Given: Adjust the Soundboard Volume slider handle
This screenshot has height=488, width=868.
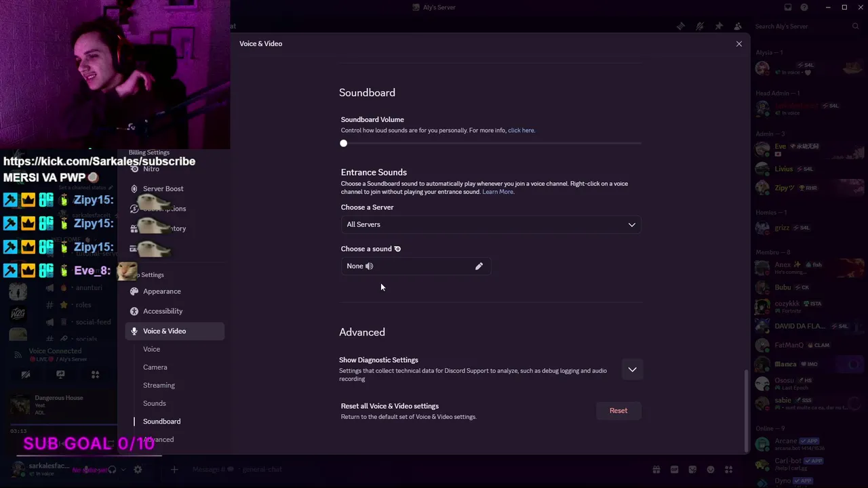Looking at the screenshot, I should pyautogui.click(x=344, y=143).
